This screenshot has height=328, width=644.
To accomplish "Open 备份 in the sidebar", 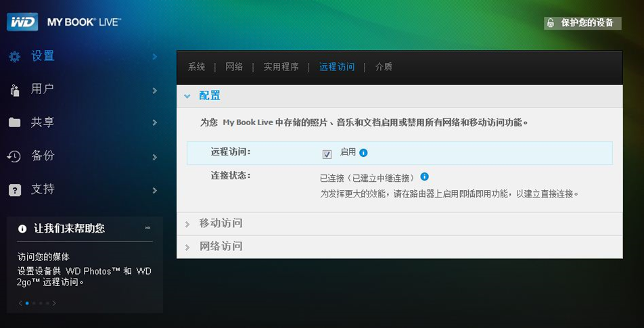I will tap(43, 156).
